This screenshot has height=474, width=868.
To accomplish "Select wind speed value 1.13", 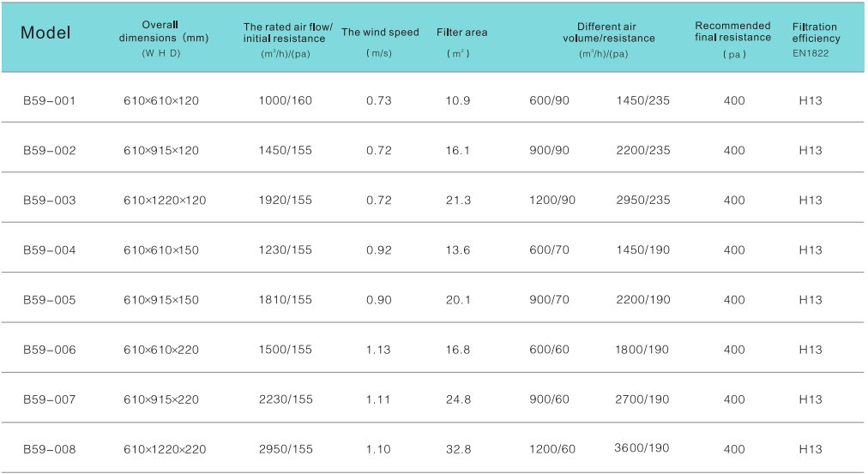I will coord(378,350).
